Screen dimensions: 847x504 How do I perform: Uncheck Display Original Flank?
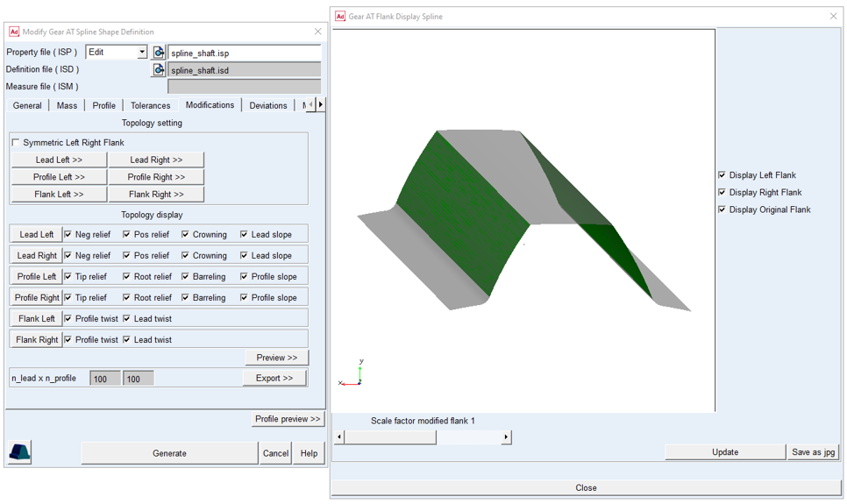tap(722, 209)
